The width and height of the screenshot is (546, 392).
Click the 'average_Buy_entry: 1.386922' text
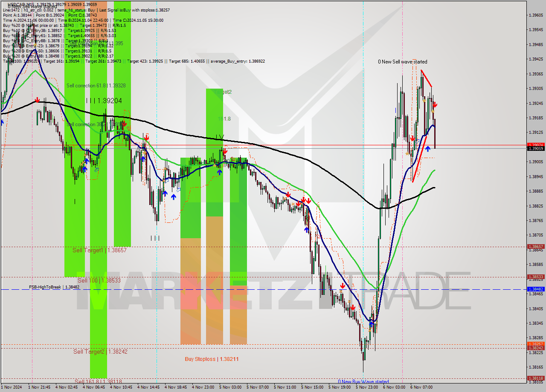coord(237,61)
